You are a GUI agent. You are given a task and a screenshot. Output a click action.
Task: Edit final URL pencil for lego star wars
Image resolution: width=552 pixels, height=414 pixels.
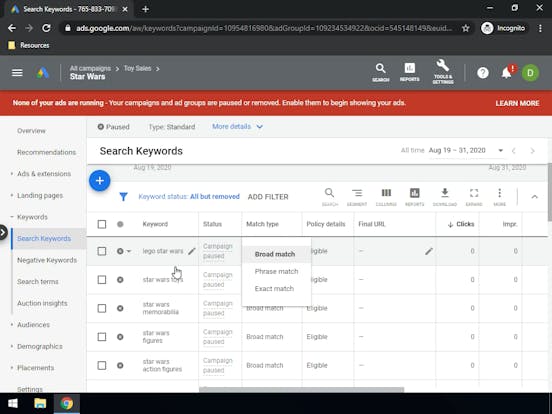(429, 251)
